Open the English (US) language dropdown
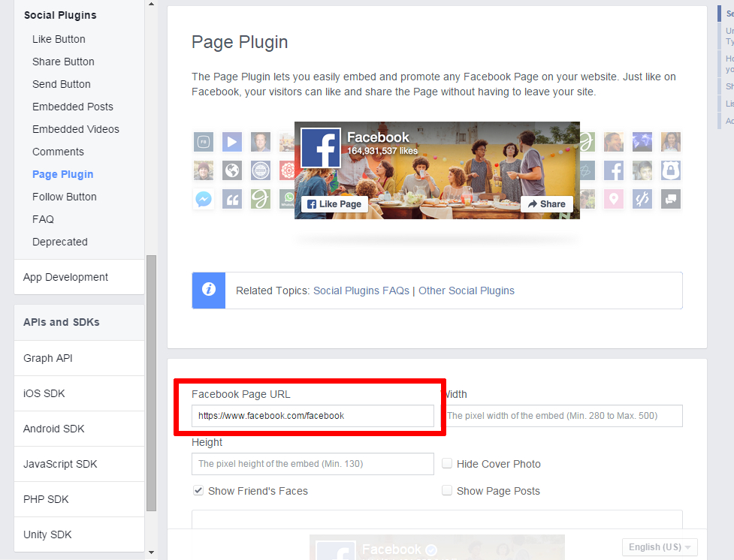 pos(660,547)
